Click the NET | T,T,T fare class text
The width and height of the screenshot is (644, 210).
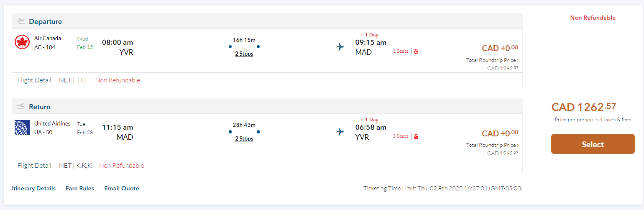pos(73,80)
